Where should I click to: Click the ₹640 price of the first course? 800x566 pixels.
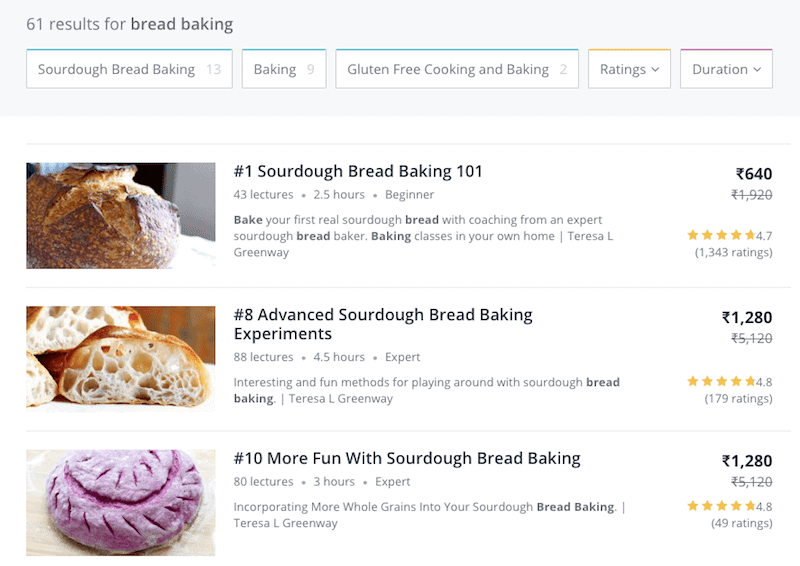click(x=754, y=174)
